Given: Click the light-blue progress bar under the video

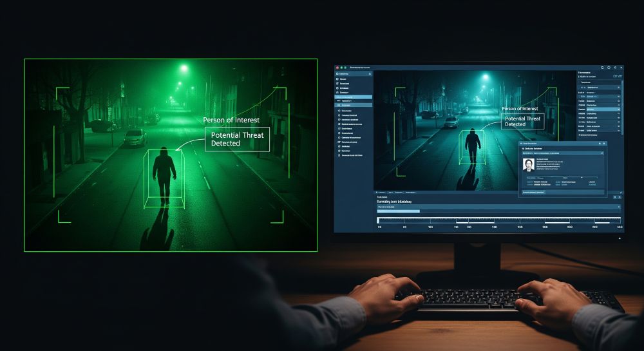Looking at the screenshot, I should point(399,211).
